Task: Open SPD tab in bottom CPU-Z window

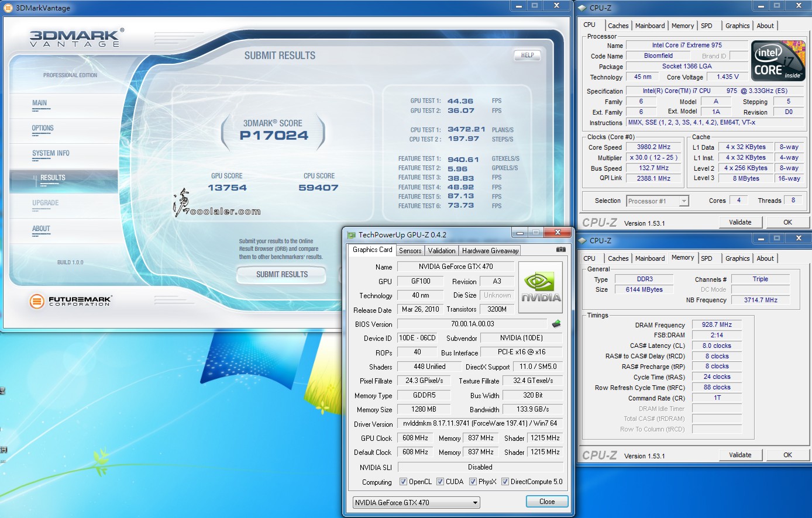Action: (x=707, y=258)
